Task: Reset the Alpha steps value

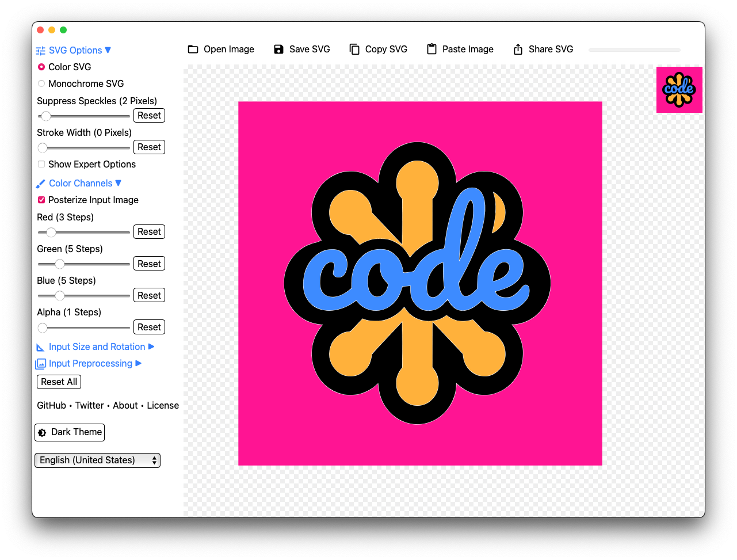Action: (x=149, y=327)
